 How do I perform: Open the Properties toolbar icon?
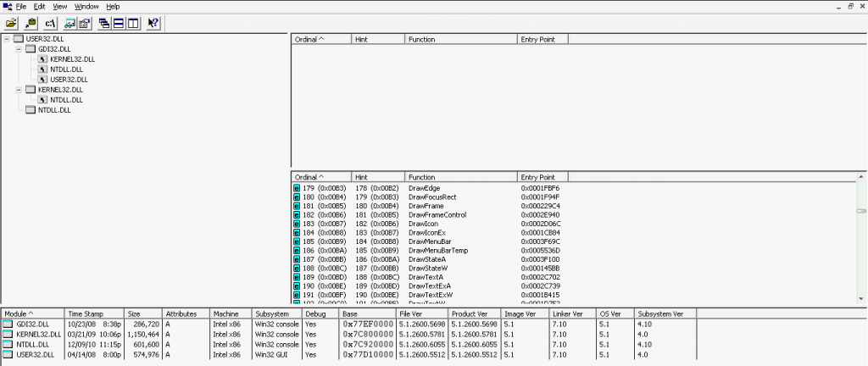click(x=84, y=23)
